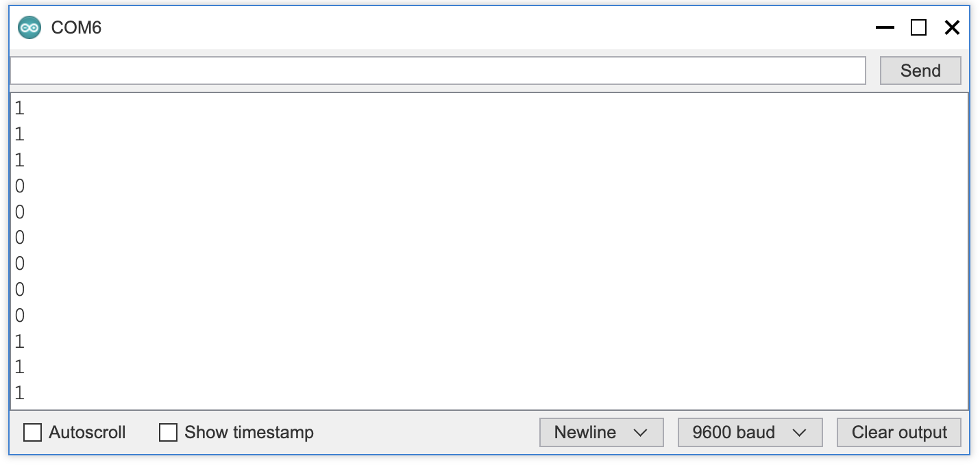Tick the Show timestamp checkbox
The height and width of the screenshot is (467, 980).
[x=168, y=433]
